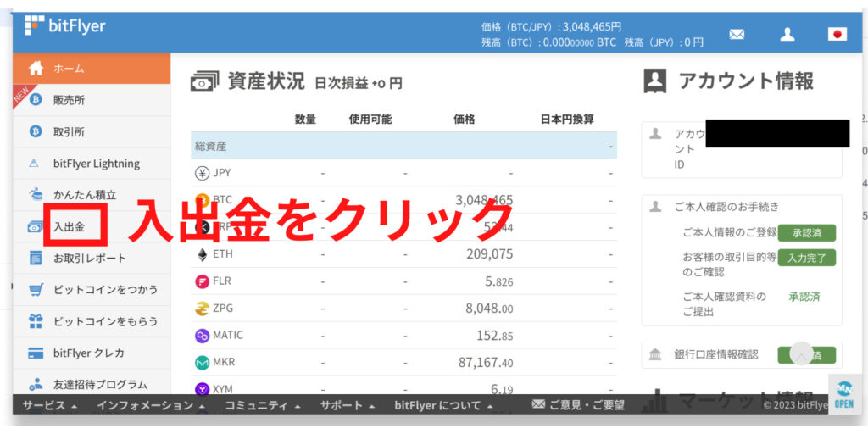Open 入出金 in the sidebar
Image resolution: width=868 pixels, height=434 pixels.
[x=92, y=227]
